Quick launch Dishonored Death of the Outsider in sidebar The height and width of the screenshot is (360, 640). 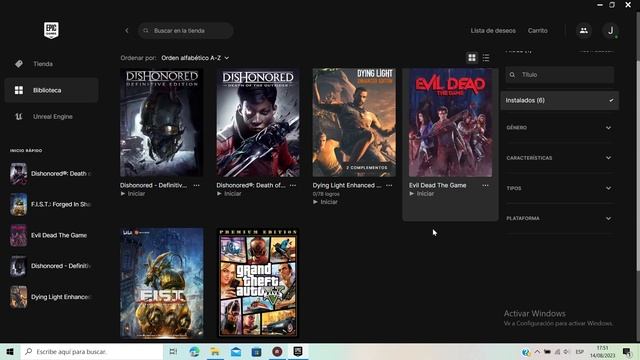point(51,174)
